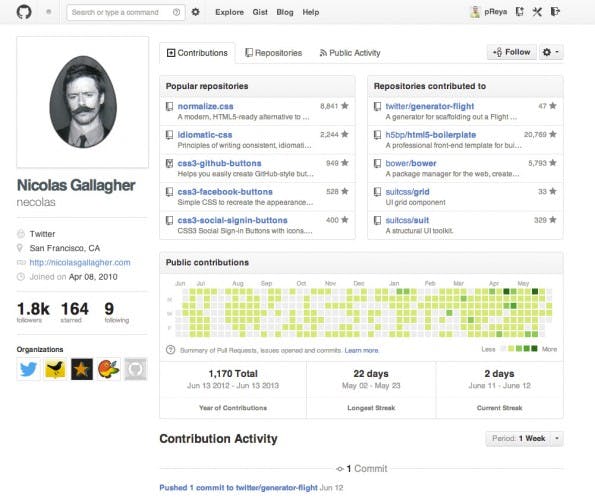Click the dark green April contribution square
The image size is (595, 504).
[x=506, y=291]
